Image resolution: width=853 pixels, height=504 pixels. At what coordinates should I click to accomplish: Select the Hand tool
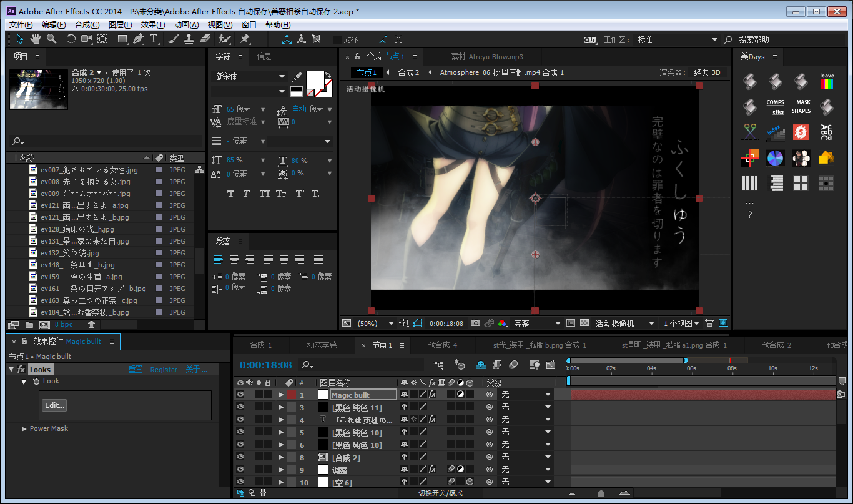point(36,39)
